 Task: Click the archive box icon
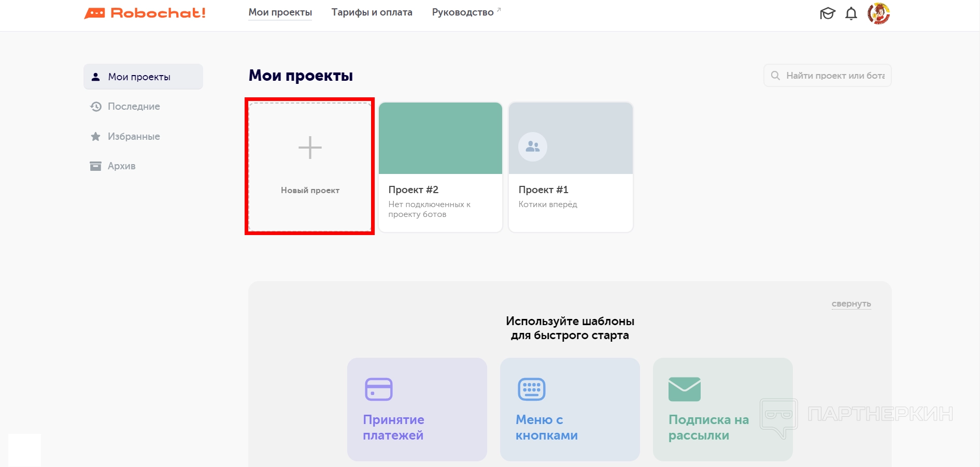pyautogui.click(x=95, y=166)
